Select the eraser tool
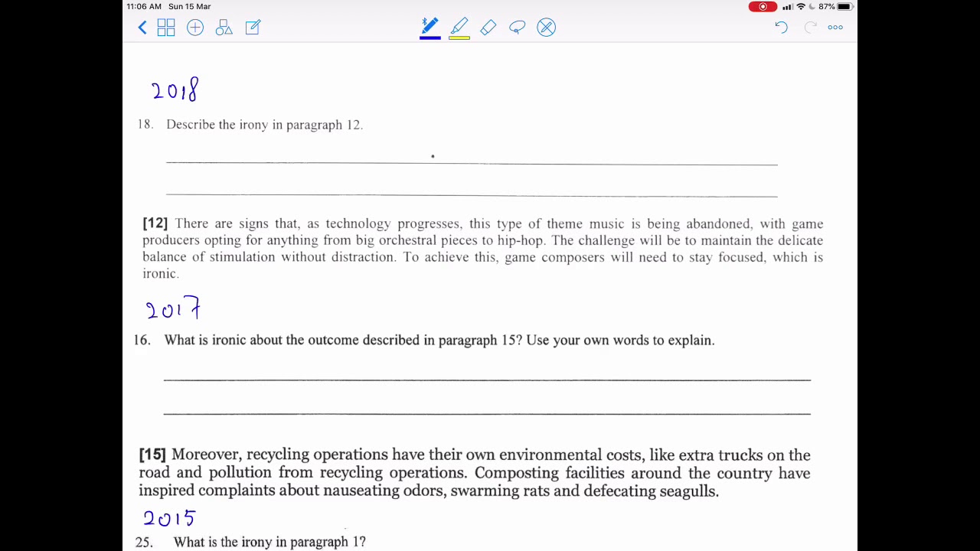The height and width of the screenshot is (551, 980). (488, 28)
